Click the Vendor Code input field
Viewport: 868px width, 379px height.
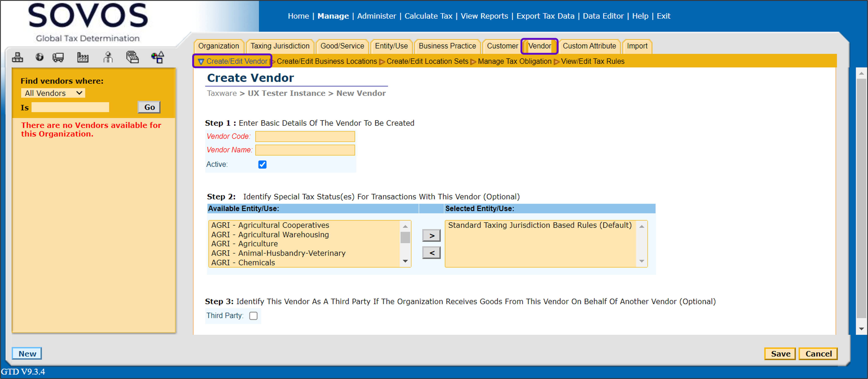tap(305, 137)
